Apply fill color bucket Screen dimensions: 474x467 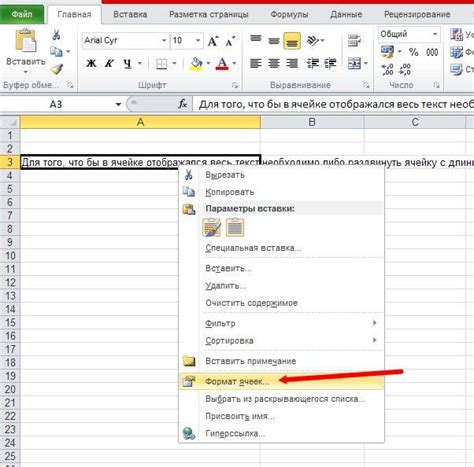[196, 63]
